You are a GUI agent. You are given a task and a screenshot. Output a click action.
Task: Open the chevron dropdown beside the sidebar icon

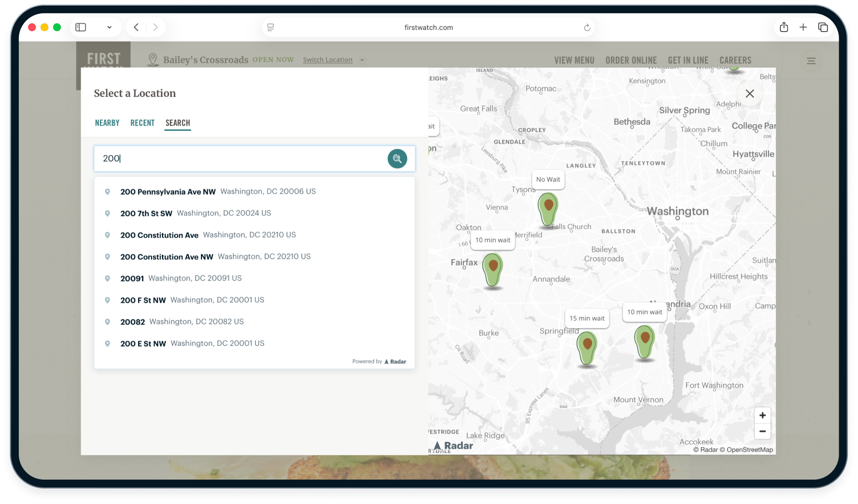click(x=109, y=27)
